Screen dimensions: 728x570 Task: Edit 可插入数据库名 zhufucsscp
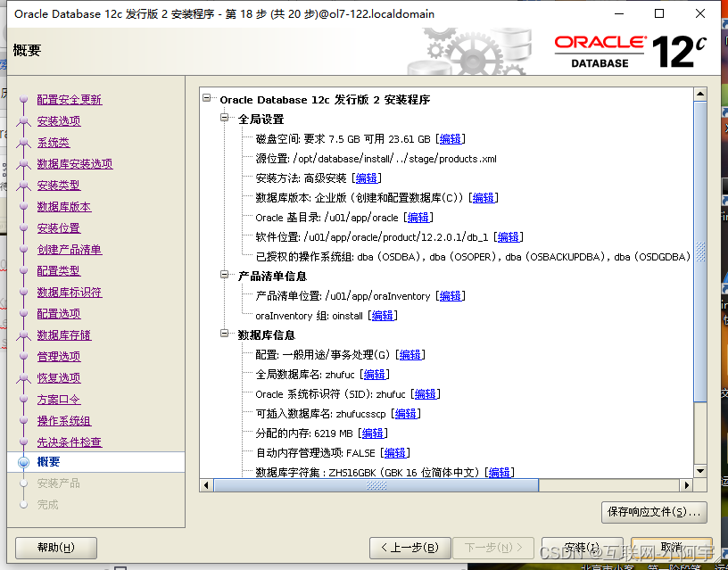pos(406,414)
